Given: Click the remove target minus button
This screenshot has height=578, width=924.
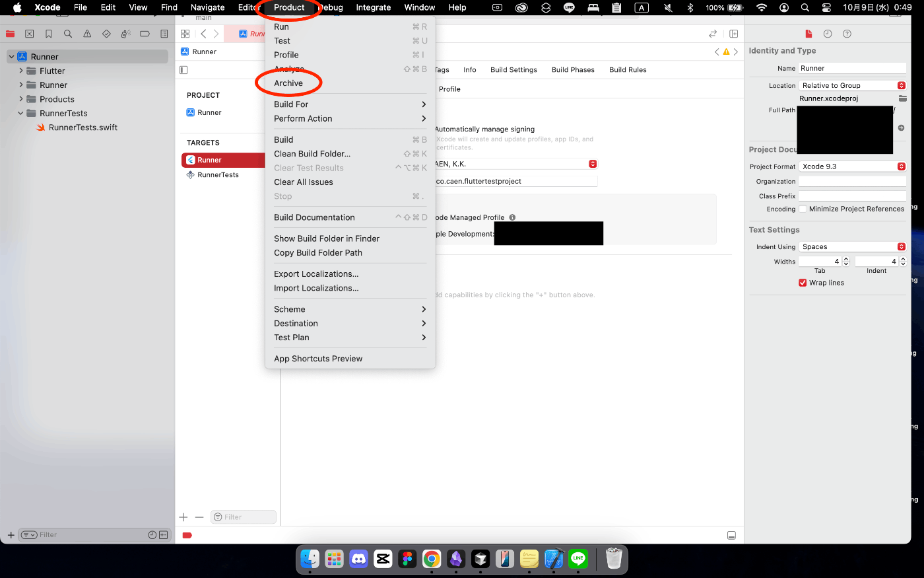Looking at the screenshot, I should (x=199, y=517).
